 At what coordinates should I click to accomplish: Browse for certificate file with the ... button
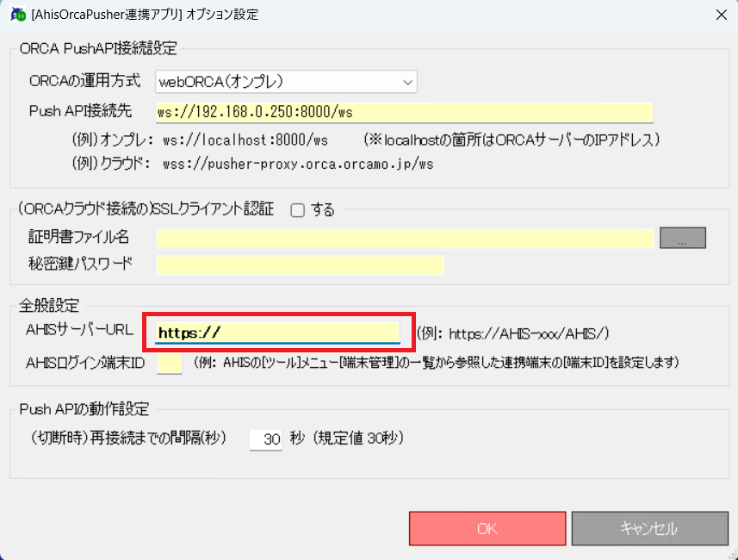tap(682, 239)
